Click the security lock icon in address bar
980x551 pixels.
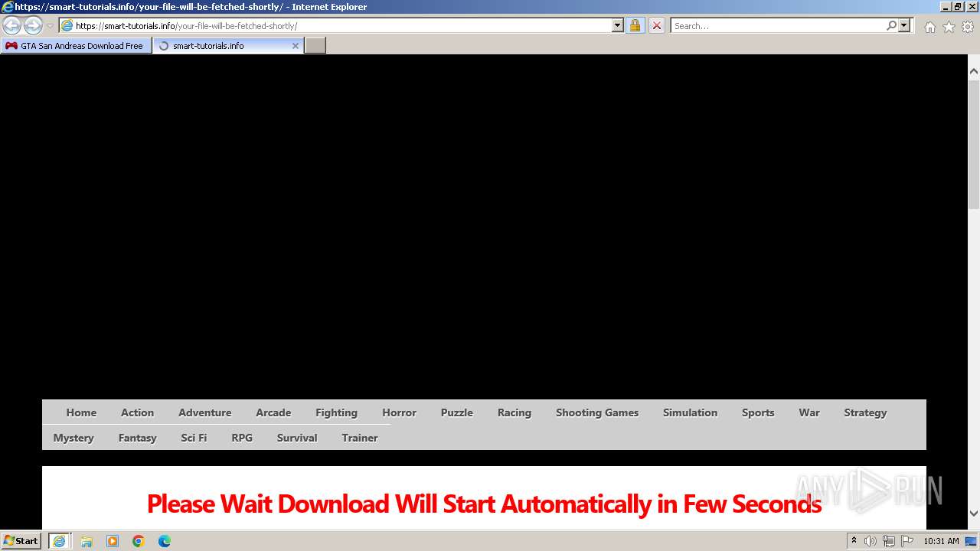tap(635, 25)
